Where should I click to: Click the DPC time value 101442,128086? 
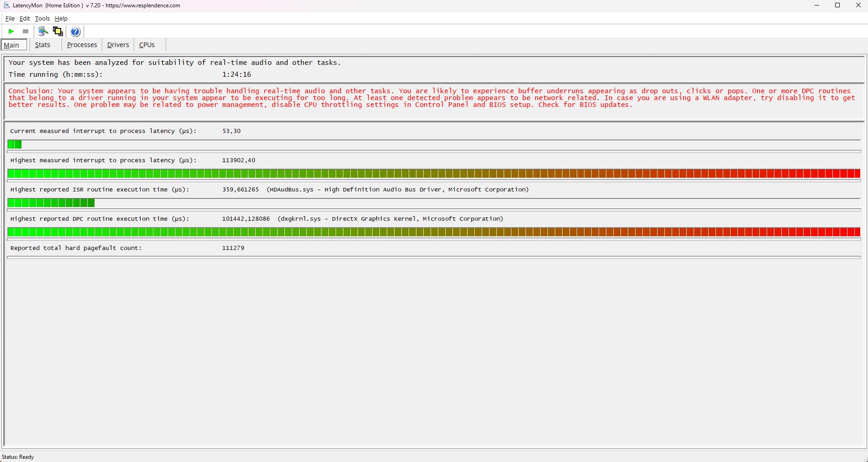[246, 219]
